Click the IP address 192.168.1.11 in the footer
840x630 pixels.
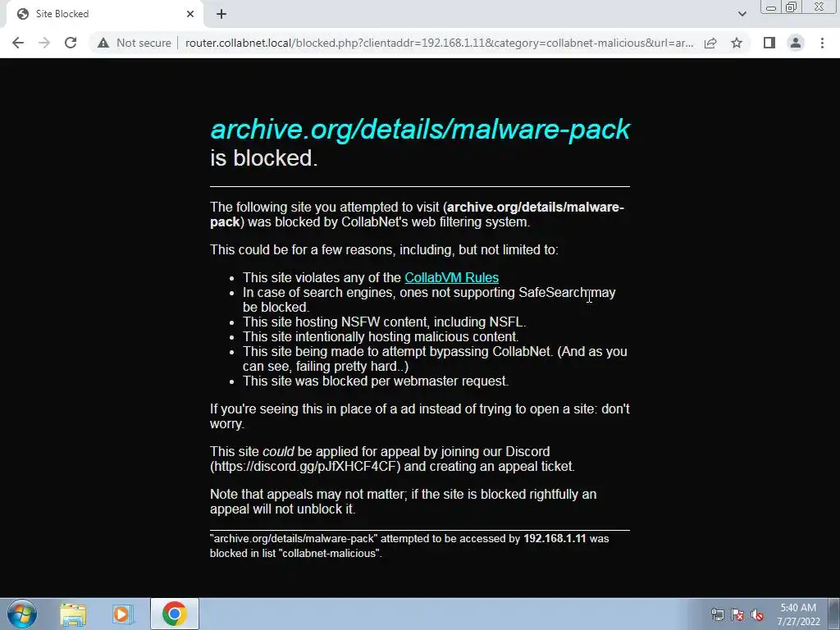(x=555, y=538)
